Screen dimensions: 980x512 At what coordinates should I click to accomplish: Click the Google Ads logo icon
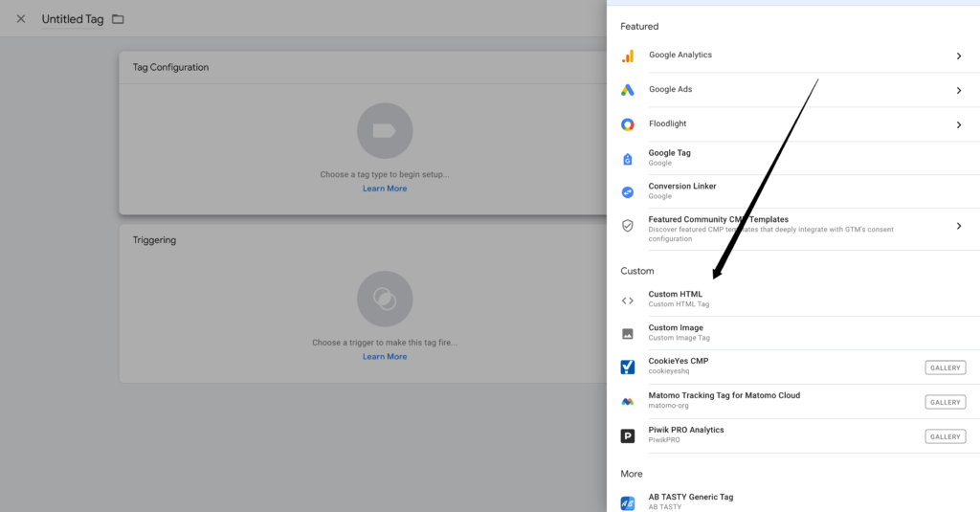628,90
